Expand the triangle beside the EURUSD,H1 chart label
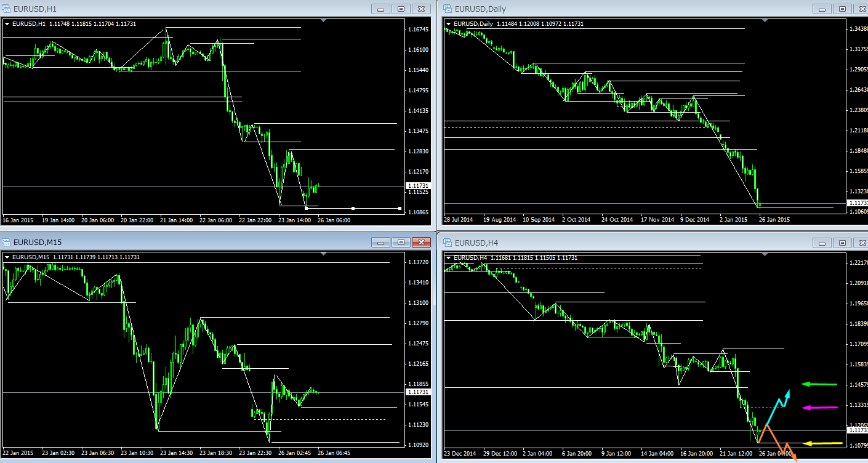 [x=7, y=24]
